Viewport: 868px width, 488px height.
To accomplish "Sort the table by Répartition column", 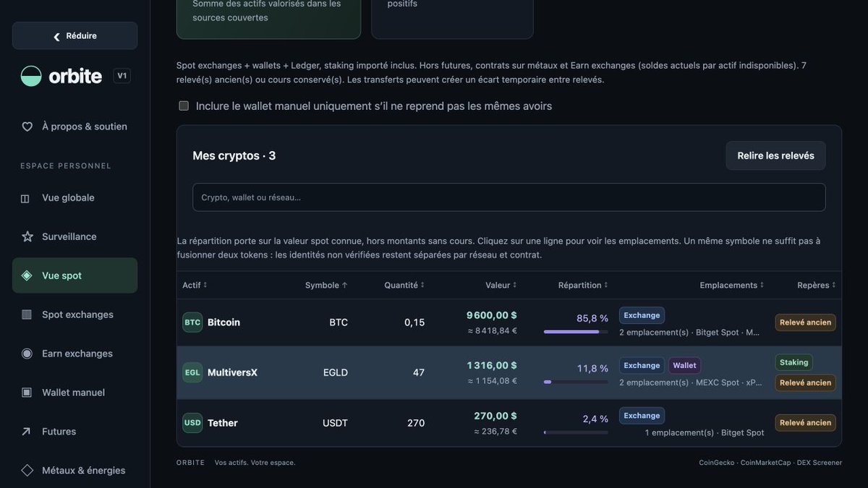I will 583,285.
